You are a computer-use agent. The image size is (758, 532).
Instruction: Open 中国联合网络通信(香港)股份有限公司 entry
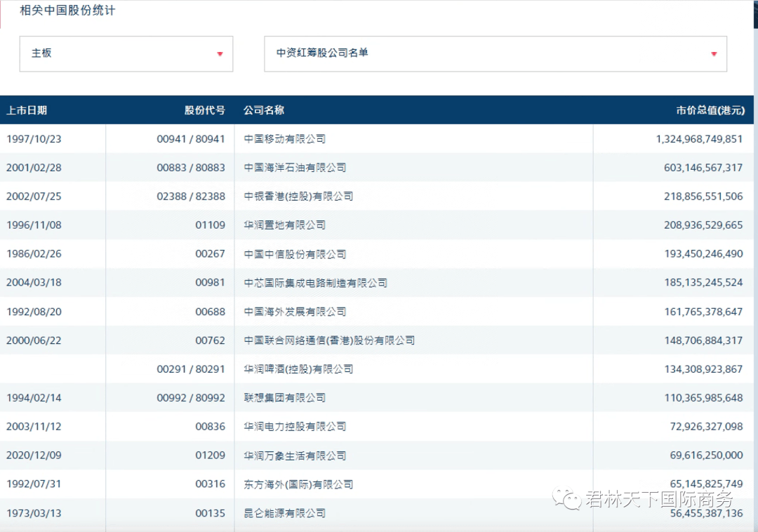click(x=329, y=340)
